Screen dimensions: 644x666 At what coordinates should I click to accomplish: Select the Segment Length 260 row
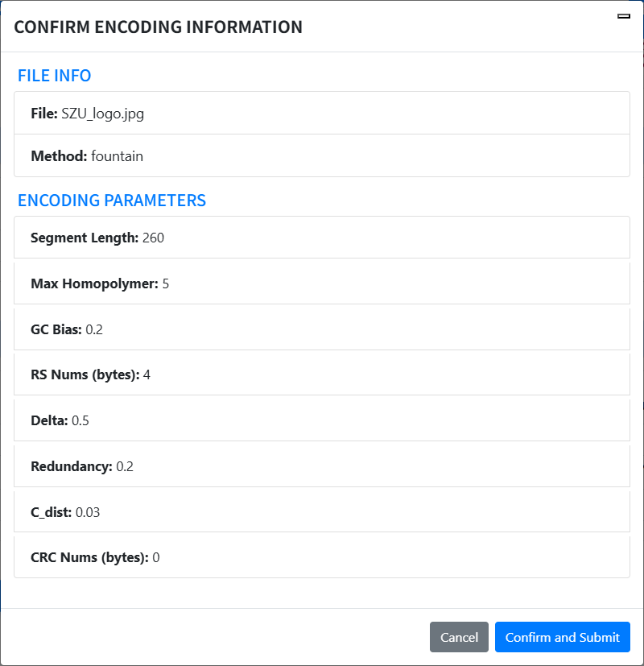[x=321, y=238]
